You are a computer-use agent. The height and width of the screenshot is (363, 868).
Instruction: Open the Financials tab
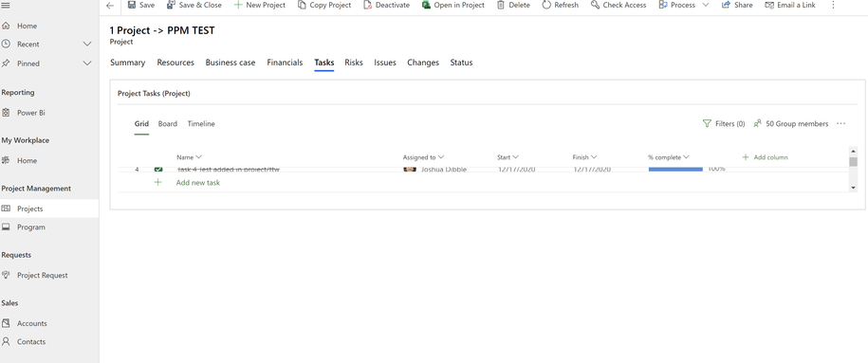click(285, 63)
